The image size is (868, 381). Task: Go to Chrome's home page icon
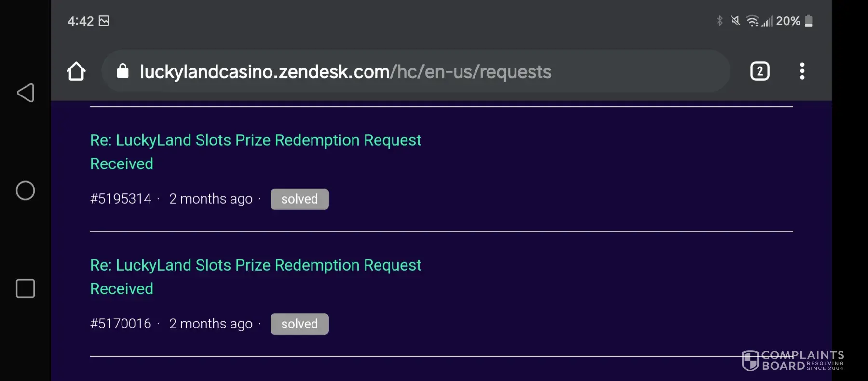click(76, 71)
